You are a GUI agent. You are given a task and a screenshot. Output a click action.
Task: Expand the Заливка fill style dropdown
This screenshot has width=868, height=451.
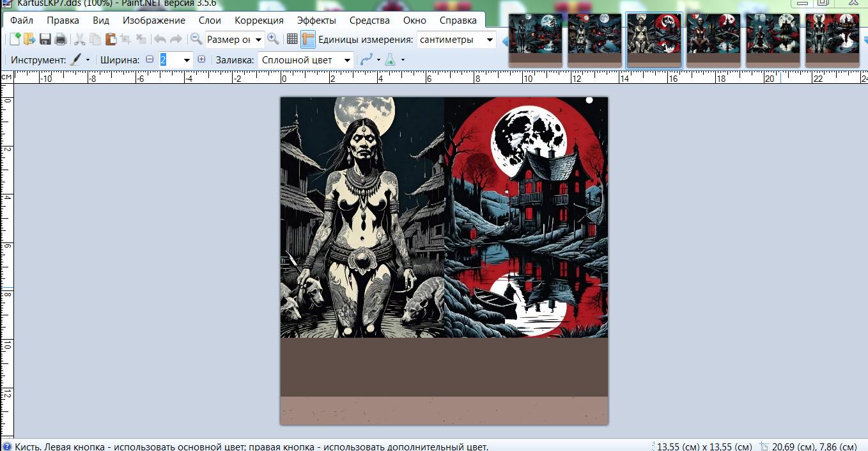tap(347, 60)
